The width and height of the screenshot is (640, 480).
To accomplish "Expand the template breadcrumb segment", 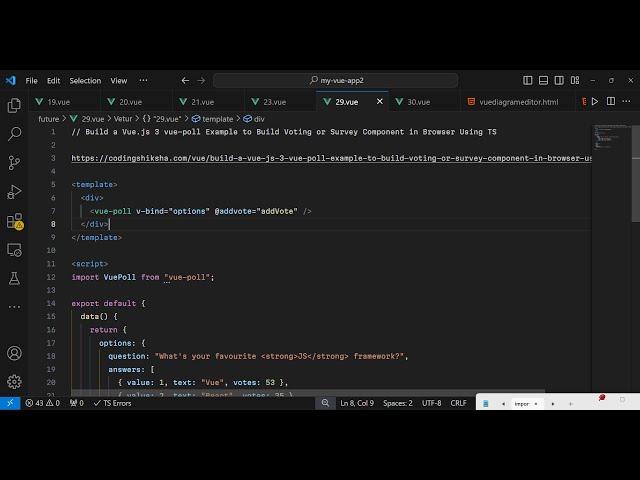I will (217, 118).
